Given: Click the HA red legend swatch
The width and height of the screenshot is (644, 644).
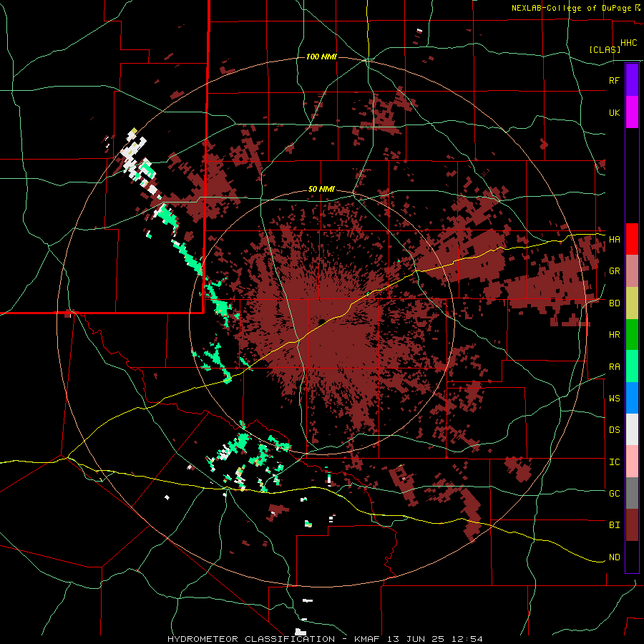Looking at the screenshot, I should [x=632, y=239].
